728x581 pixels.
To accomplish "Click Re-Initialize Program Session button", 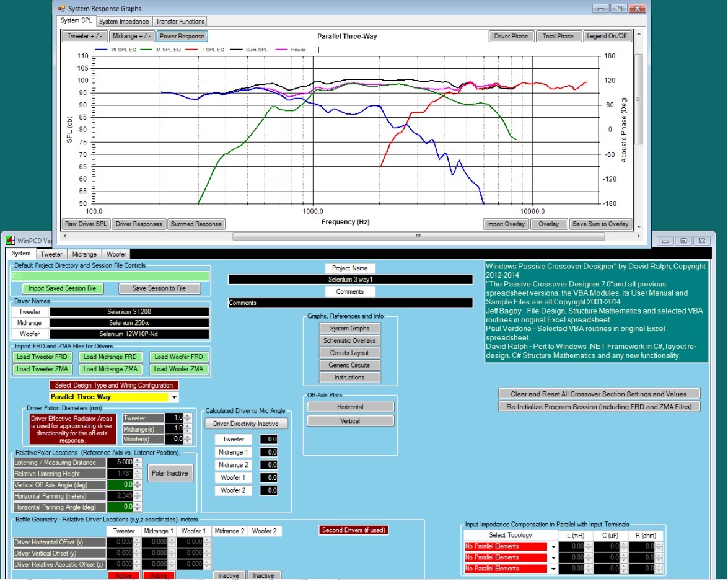I will click(x=599, y=407).
